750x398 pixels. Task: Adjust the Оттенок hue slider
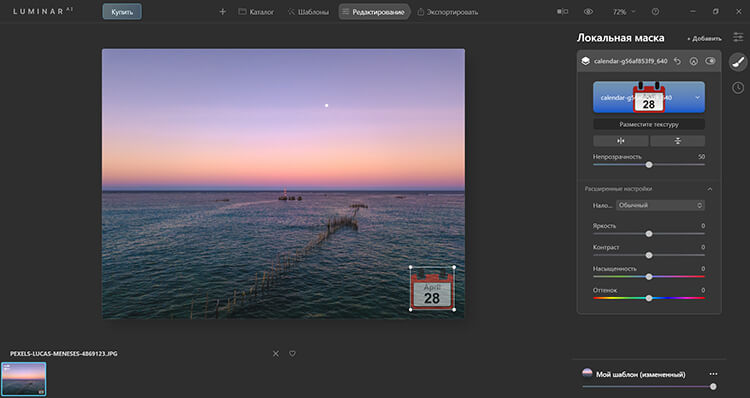(649, 298)
